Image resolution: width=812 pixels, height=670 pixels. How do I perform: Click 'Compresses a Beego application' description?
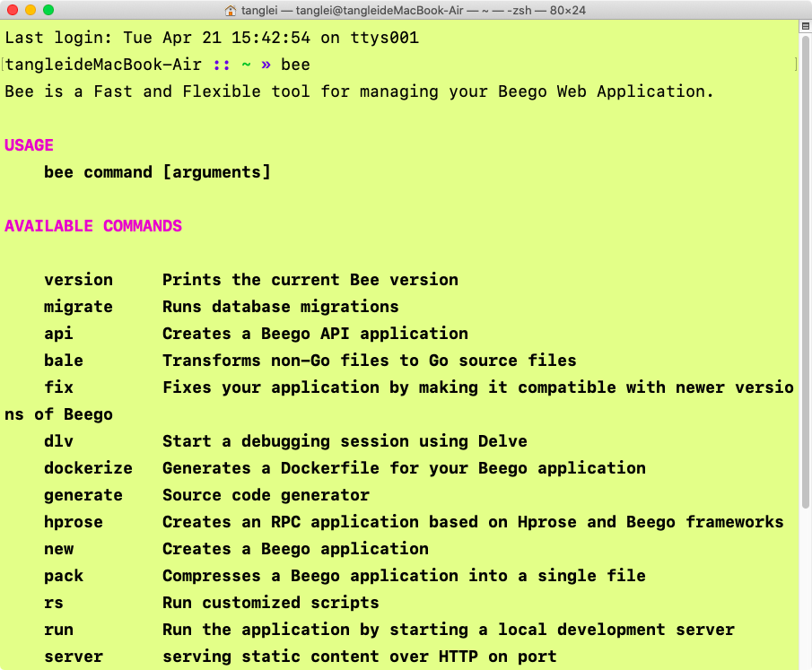click(x=404, y=577)
